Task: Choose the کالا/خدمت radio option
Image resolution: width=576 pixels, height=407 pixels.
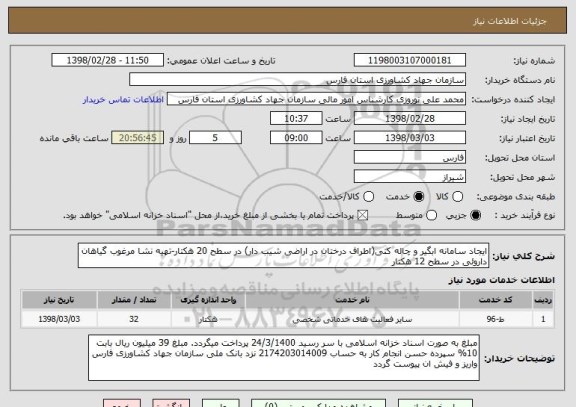Action: tap(368, 197)
